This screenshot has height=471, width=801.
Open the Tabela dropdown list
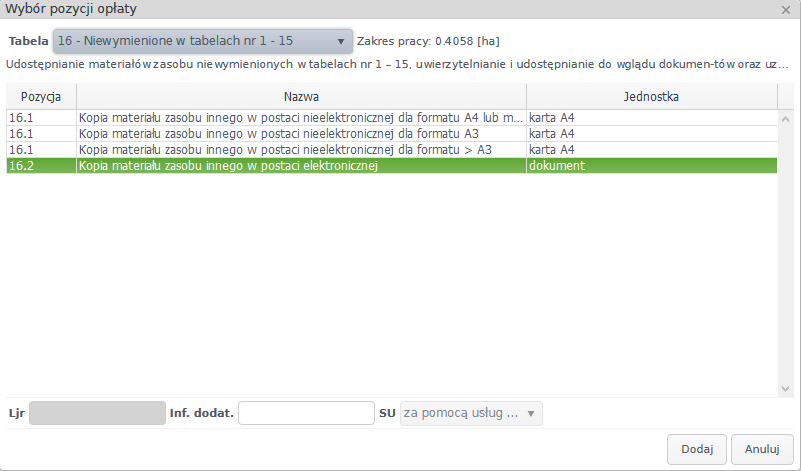click(x=203, y=41)
